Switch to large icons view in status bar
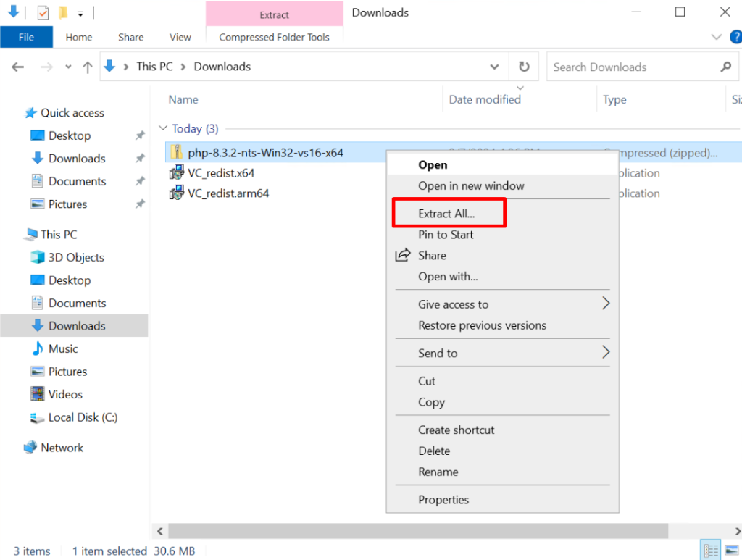Image resolution: width=742 pixels, height=560 pixels. click(732, 550)
